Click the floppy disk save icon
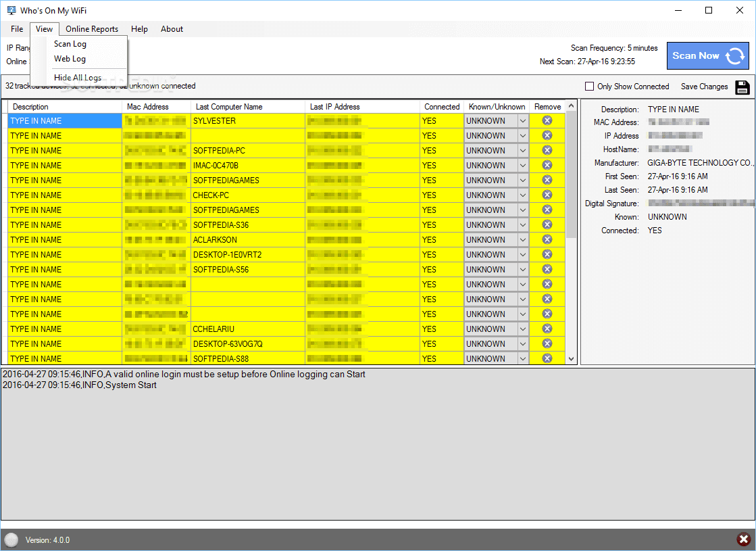The image size is (756, 551). tap(742, 87)
